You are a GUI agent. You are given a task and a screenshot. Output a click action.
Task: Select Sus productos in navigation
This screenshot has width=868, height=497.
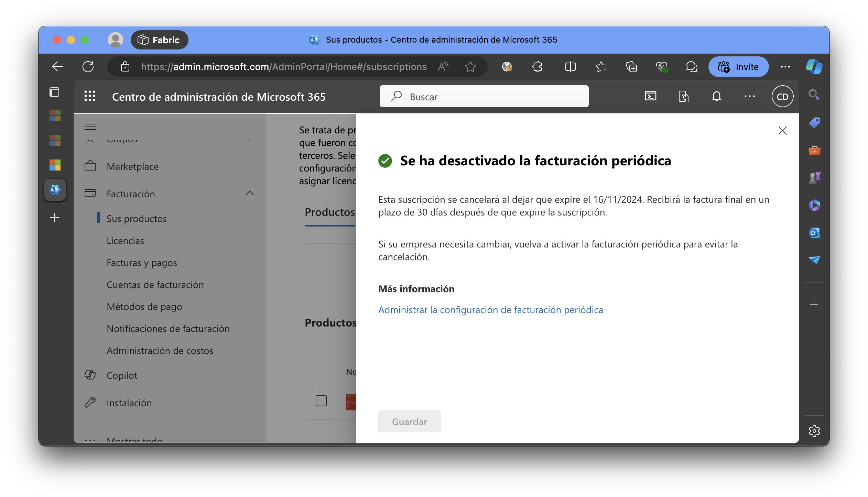click(x=137, y=219)
